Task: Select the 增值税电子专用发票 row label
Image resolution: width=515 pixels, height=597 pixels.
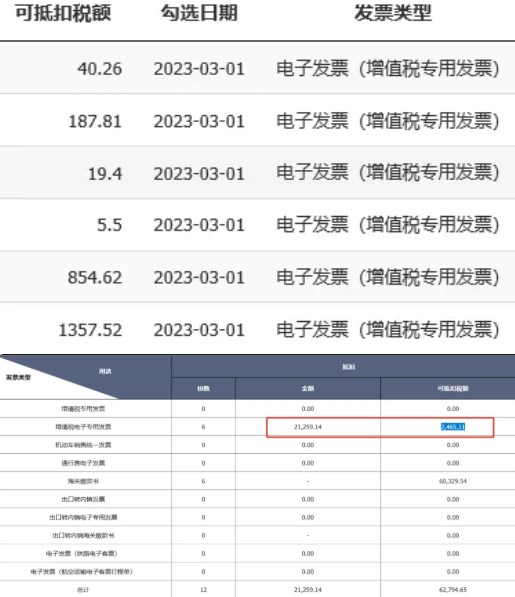Action: click(x=83, y=427)
